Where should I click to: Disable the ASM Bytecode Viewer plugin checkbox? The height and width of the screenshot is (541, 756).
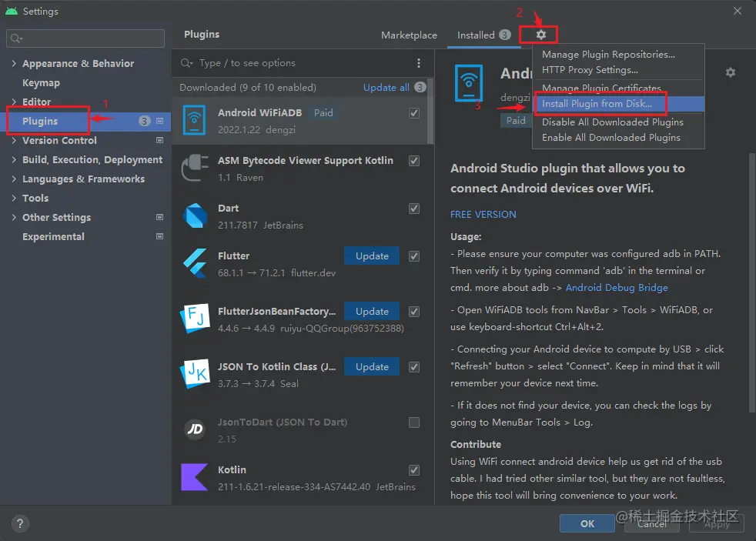414,160
